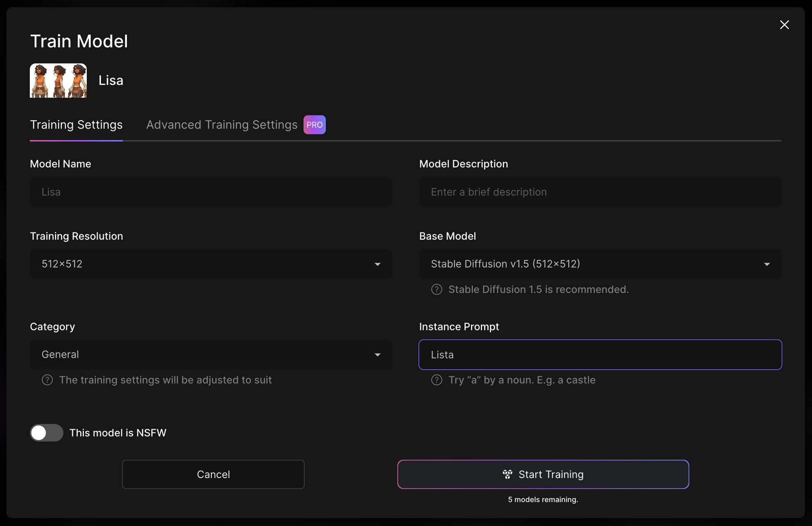Click the Model Description input

[x=600, y=192]
